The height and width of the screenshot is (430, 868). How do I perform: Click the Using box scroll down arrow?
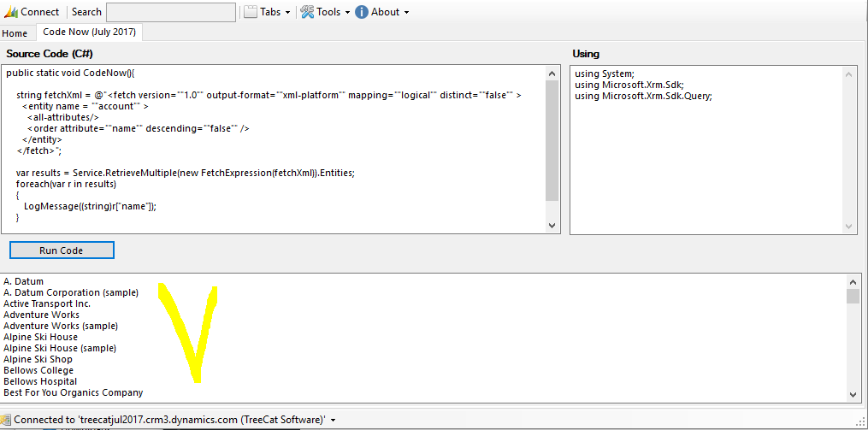coord(849,226)
